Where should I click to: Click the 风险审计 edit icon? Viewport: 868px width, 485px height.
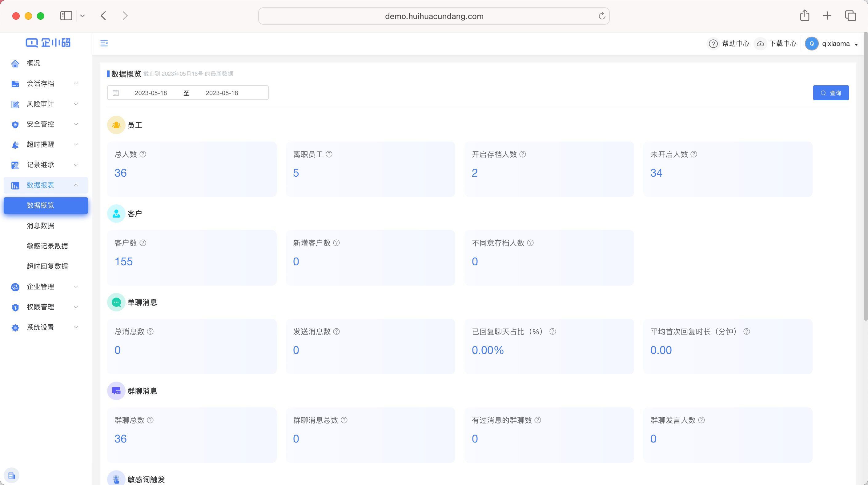(15, 104)
